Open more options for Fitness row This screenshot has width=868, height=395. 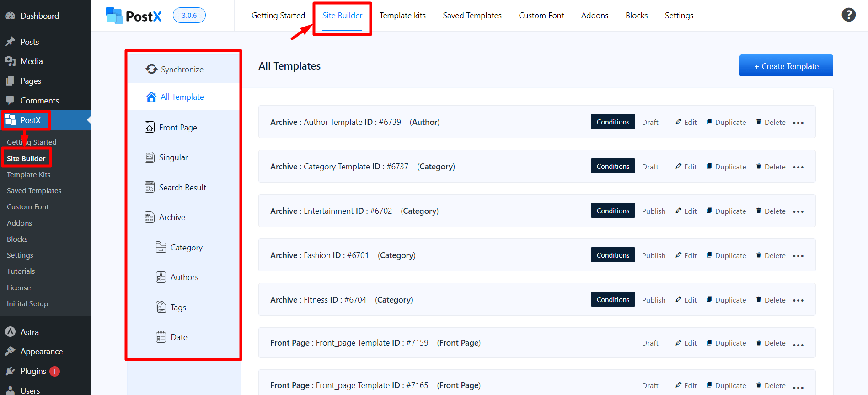coord(798,300)
